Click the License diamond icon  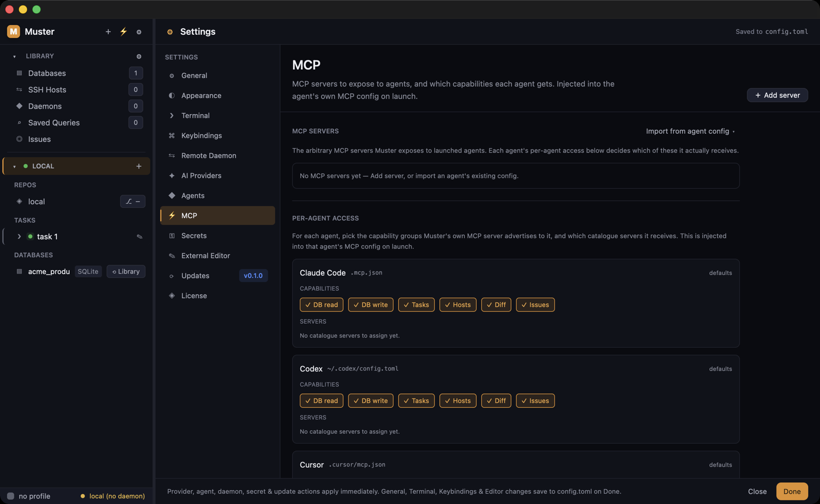172,296
